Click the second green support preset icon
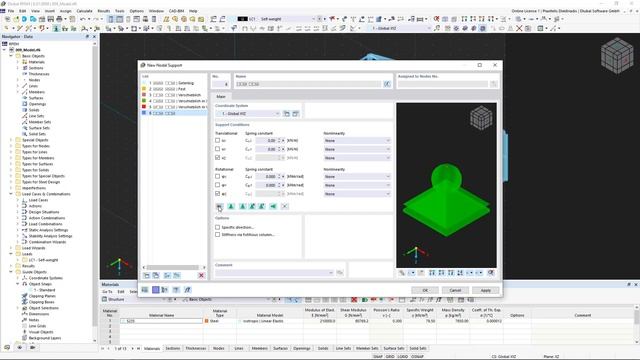Viewport: 640px width, 360px height. point(242,206)
